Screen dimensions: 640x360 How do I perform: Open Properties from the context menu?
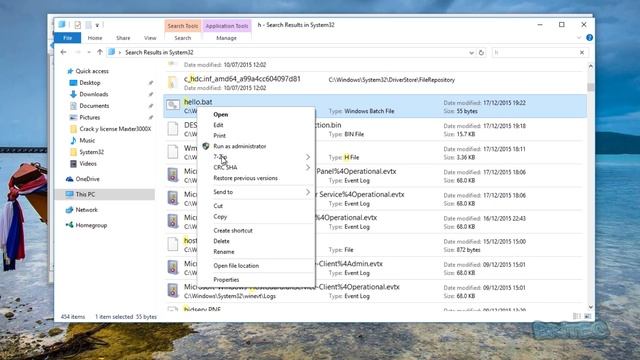226,280
